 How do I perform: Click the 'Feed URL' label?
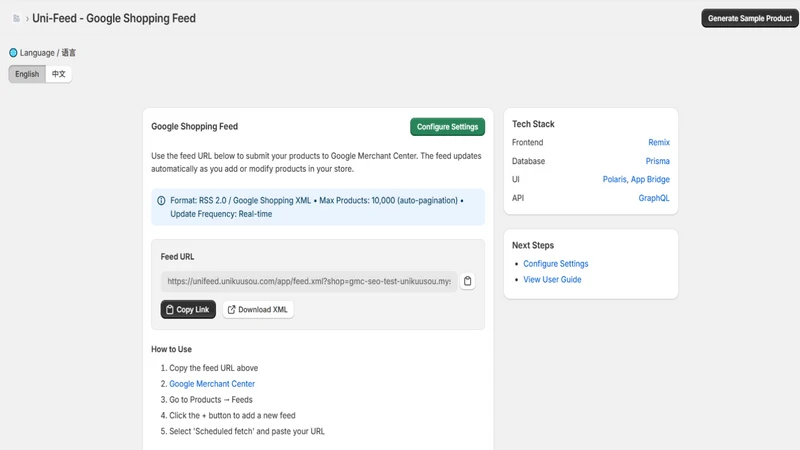177,257
